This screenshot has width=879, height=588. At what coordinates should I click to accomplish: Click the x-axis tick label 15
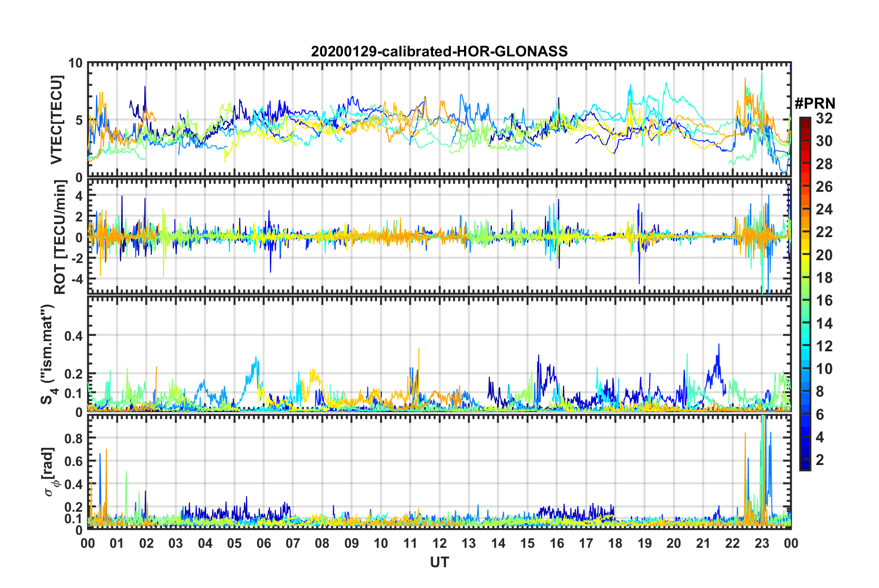pos(527,543)
